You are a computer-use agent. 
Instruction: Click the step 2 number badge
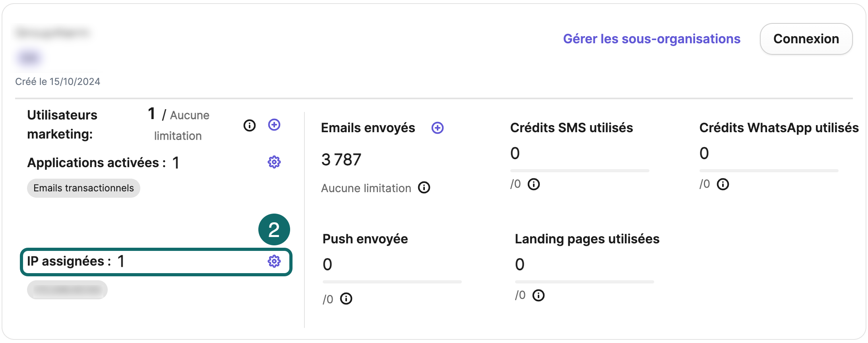[x=274, y=229]
